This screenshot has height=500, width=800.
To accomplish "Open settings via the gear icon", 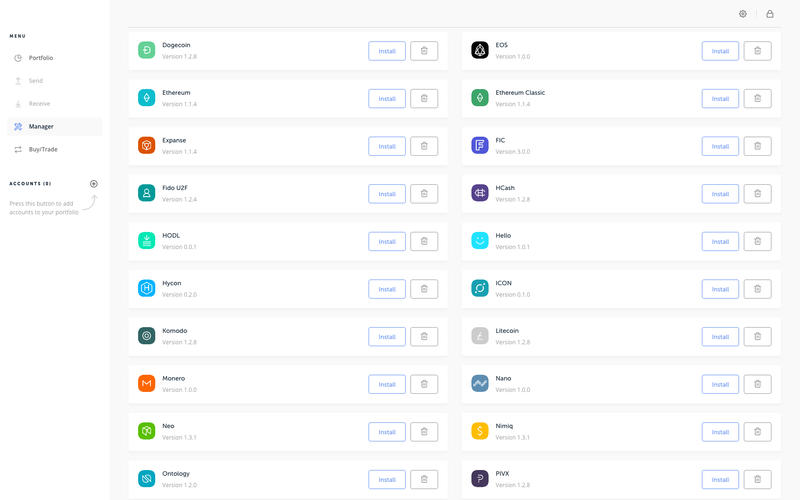I will 743,14.
